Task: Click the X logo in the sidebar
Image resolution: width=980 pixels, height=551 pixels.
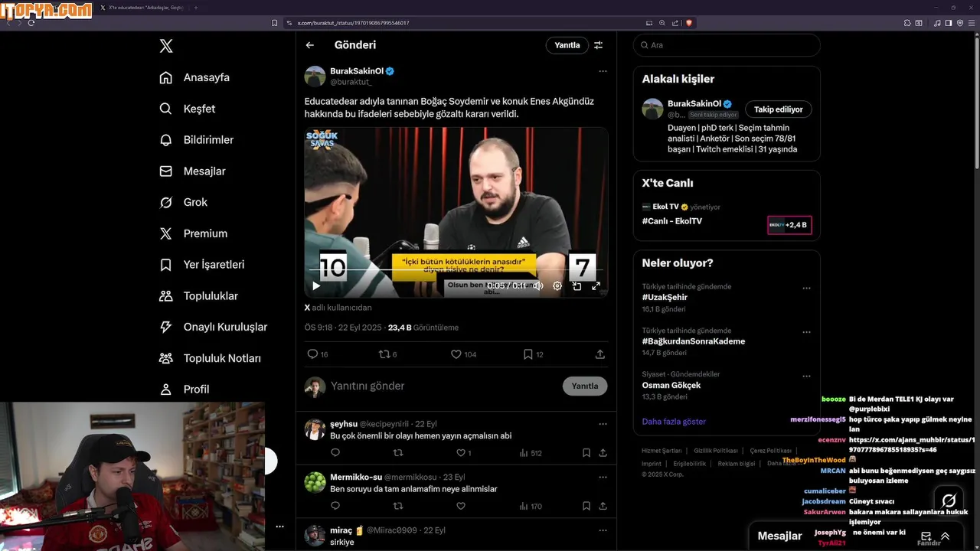Action: pyautogui.click(x=166, y=46)
